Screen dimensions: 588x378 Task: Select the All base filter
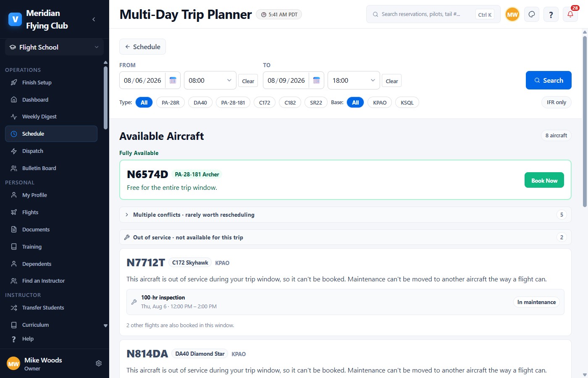coord(355,102)
